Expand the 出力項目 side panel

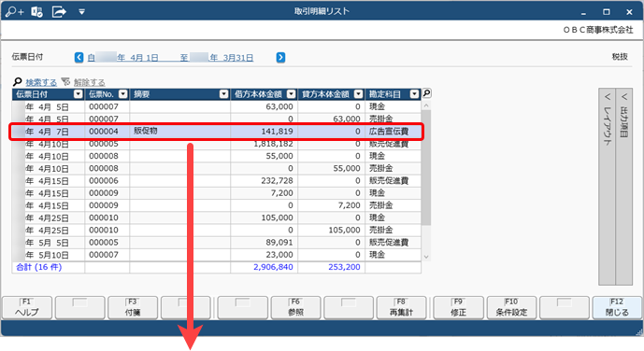point(623,187)
